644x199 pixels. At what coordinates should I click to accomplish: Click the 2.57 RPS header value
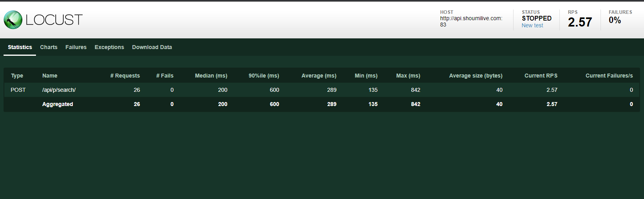pyautogui.click(x=580, y=22)
